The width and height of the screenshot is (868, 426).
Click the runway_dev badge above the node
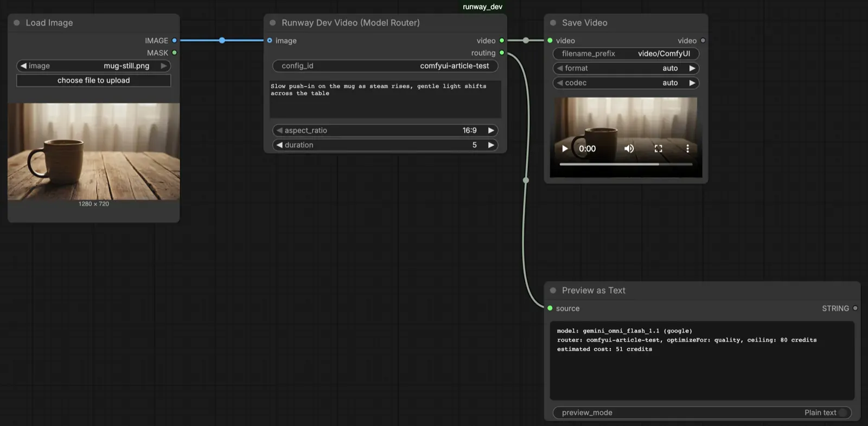[482, 7]
